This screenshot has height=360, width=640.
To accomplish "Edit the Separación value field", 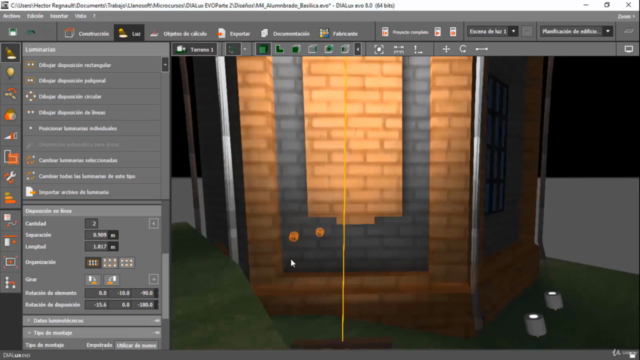I will pos(97,235).
